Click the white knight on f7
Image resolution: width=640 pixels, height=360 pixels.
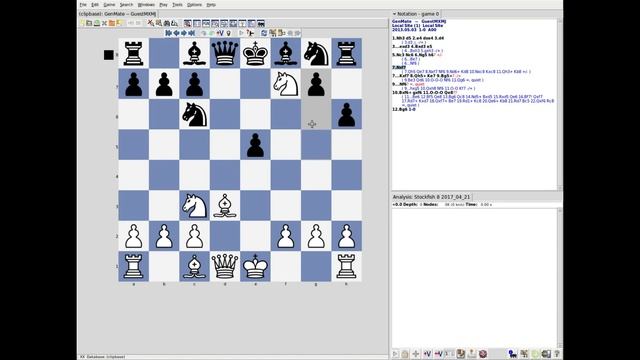tap(286, 84)
